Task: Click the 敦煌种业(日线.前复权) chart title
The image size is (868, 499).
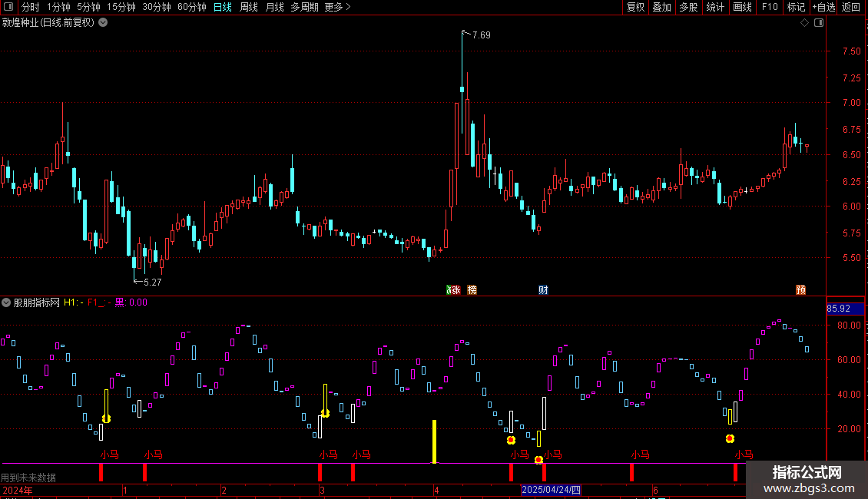Action: pyautogui.click(x=48, y=23)
